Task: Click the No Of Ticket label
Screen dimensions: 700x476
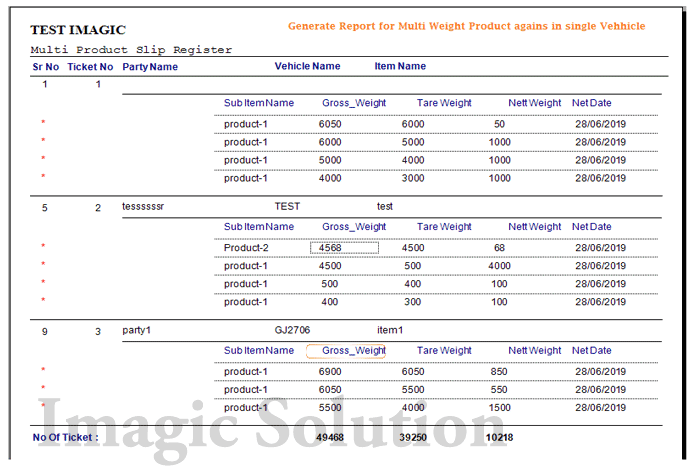Action: tap(66, 438)
